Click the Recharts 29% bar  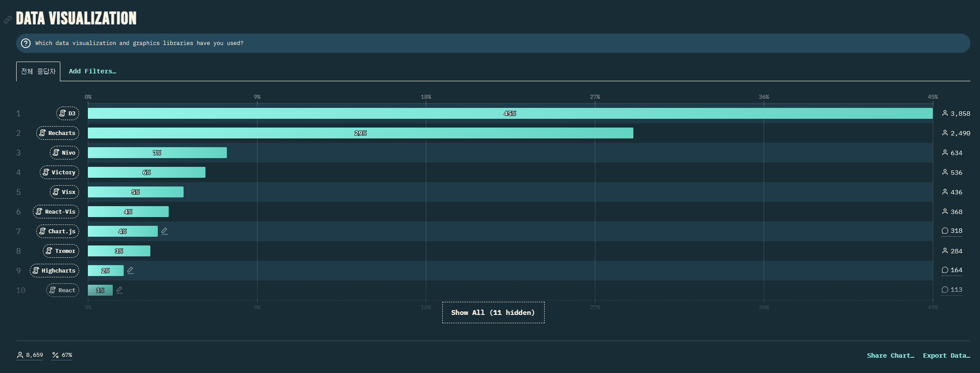pos(361,133)
